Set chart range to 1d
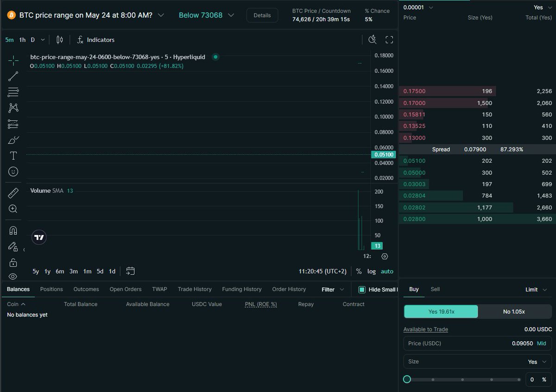Viewport: 556px width, 392px height. click(112, 272)
